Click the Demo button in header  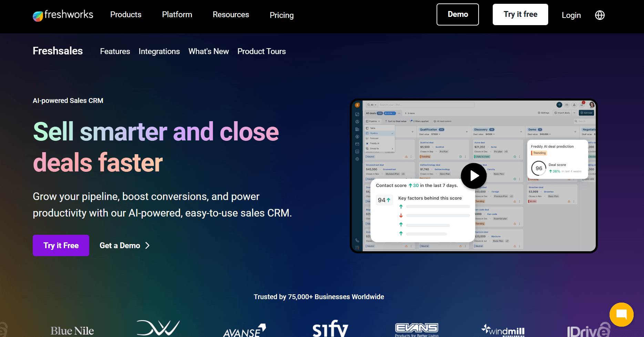[x=458, y=14]
